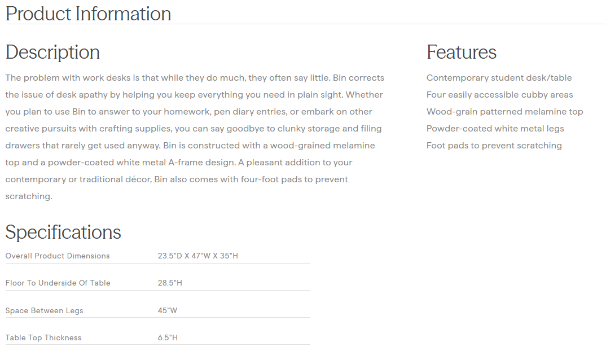The width and height of the screenshot is (606, 364).
Task: Select the 28.5"H specification value
Action: pos(170,283)
